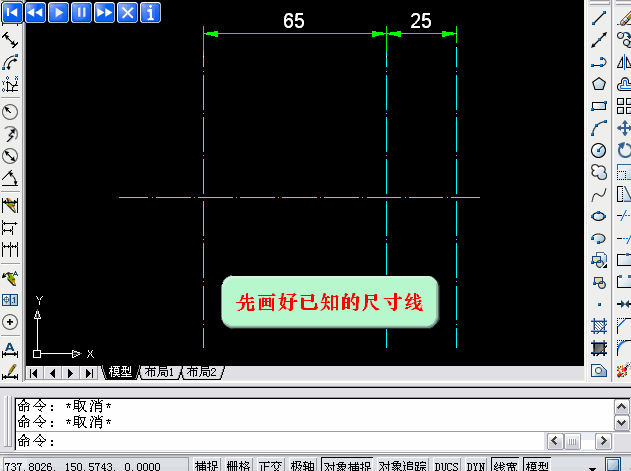Select the Polyline tool
The image size is (631, 471).
tap(599, 62)
